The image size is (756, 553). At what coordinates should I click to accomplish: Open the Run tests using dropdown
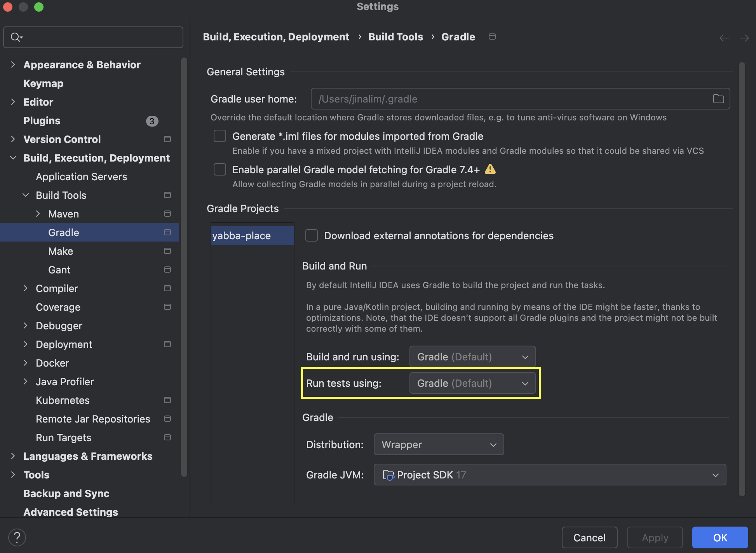pos(472,383)
